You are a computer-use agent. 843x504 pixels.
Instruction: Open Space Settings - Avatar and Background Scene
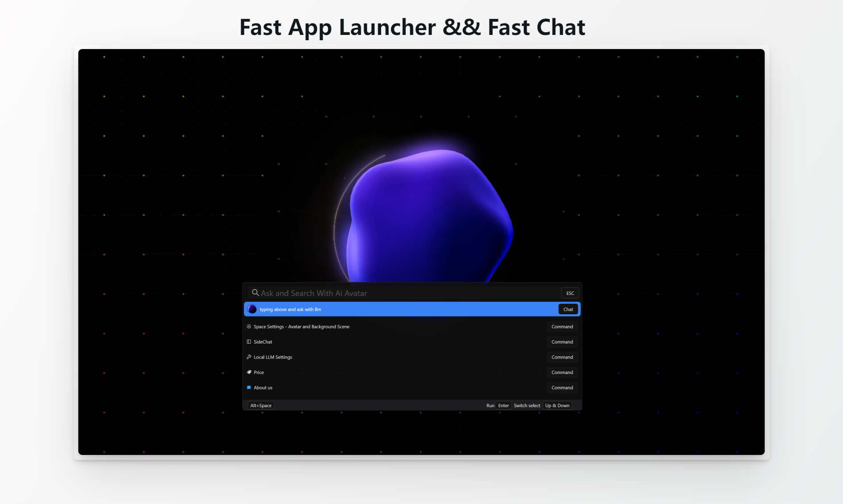pyautogui.click(x=301, y=326)
